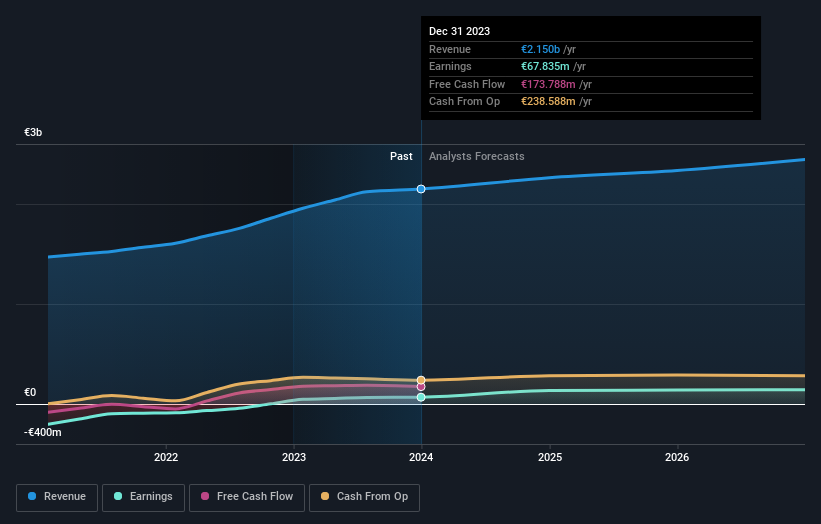Click the blue Revenue data point marker
This screenshot has width=821, height=524.
click(x=421, y=189)
